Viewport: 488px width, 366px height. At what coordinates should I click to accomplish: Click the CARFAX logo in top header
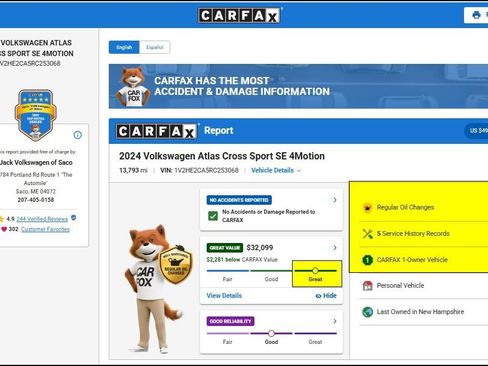[239, 15]
